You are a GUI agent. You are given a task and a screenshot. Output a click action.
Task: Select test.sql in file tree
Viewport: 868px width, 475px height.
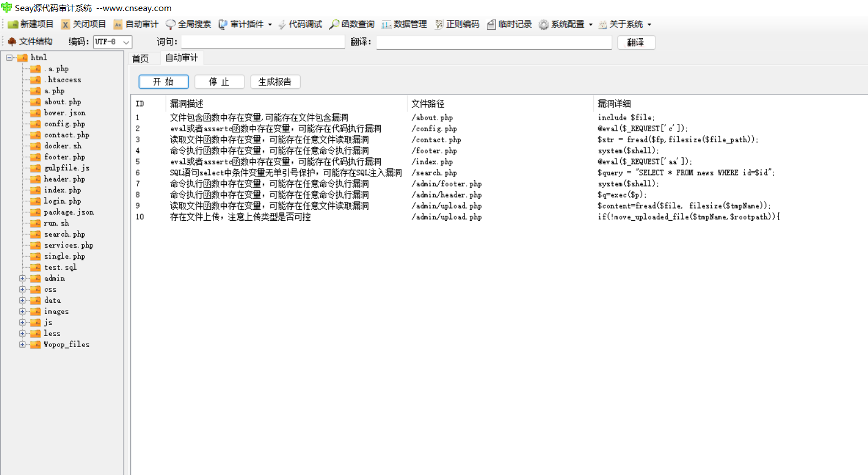(x=60, y=267)
